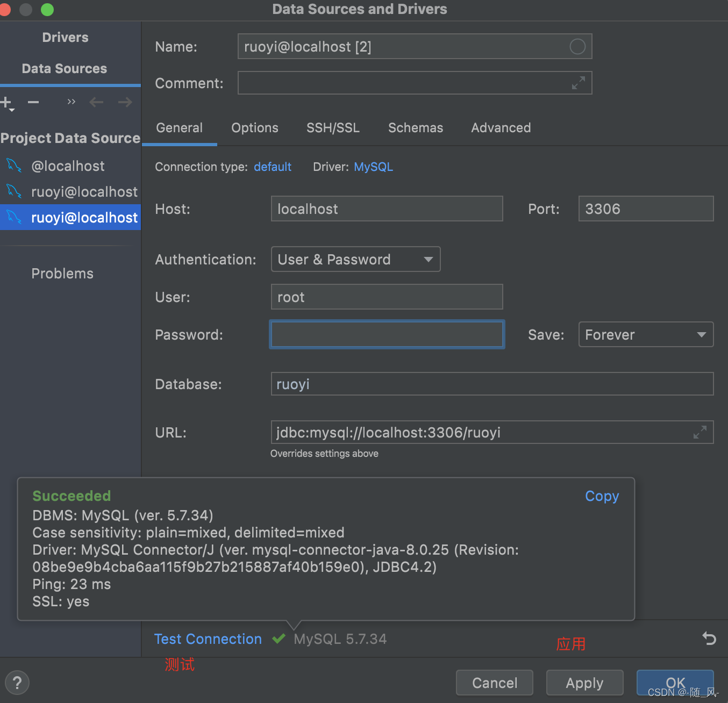Viewport: 728px width, 703px height.
Task: Open the Problems item in sidebar
Action: click(x=62, y=274)
